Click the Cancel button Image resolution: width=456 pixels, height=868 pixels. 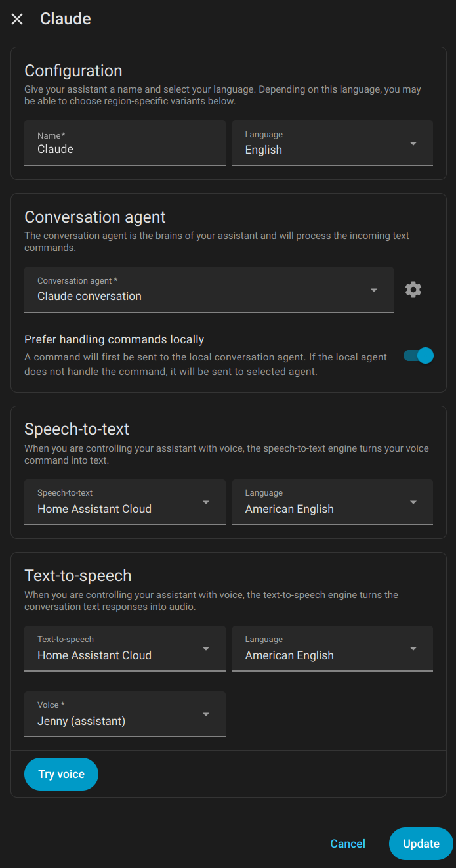348,844
